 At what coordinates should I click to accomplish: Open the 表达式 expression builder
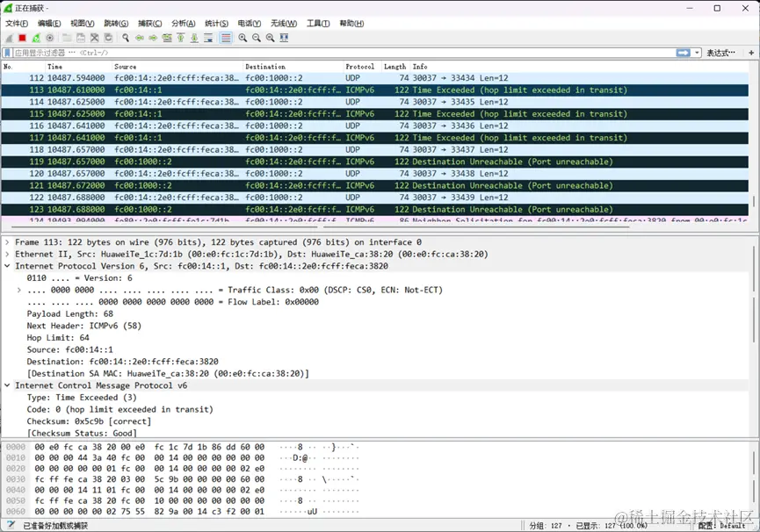[720, 53]
